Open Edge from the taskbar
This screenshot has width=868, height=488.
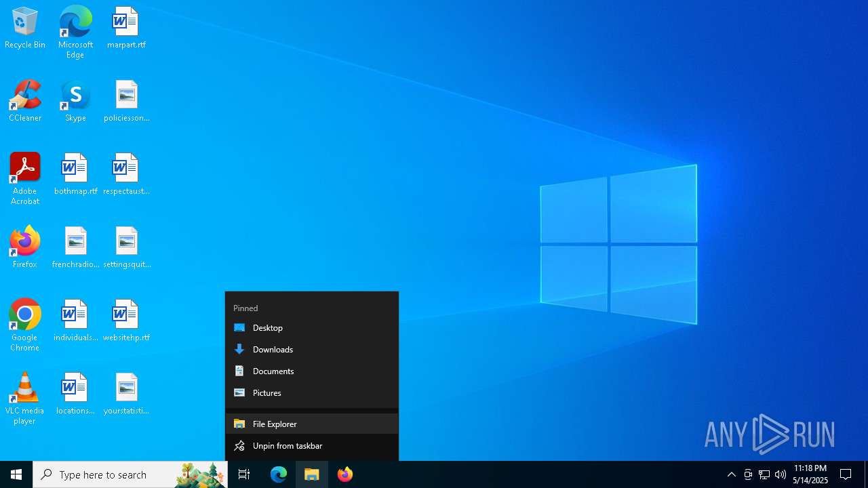279,474
